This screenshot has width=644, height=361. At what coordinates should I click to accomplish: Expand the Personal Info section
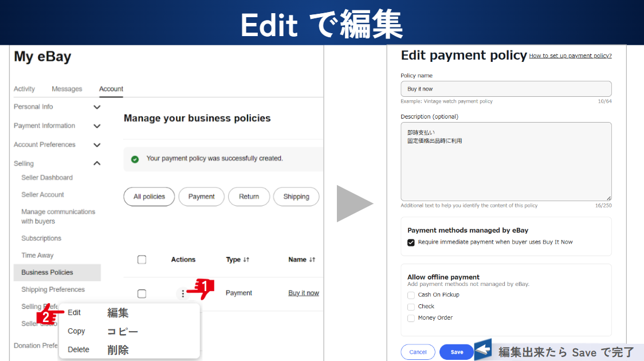pyautogui.click(x=97, y=107)
